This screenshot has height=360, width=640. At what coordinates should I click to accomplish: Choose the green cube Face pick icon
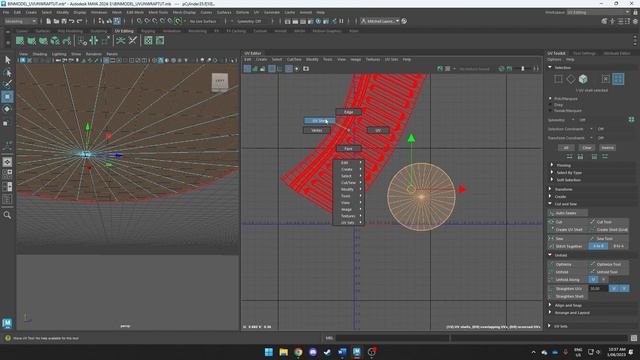coord(583,79)
